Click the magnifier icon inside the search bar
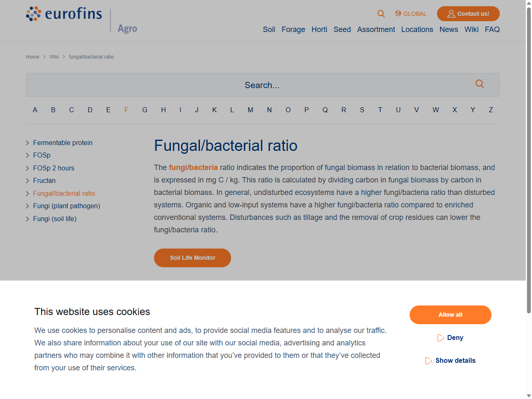 [480, 84]
